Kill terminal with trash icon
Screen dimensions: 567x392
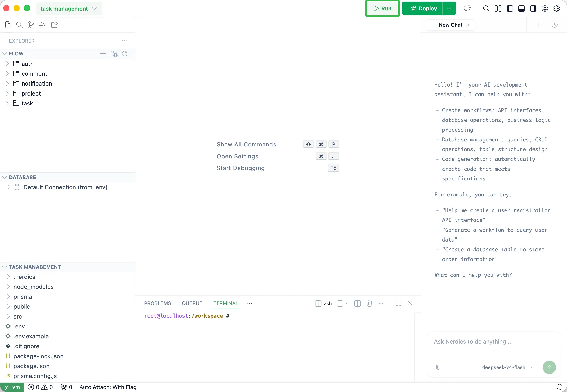point(369,304)
